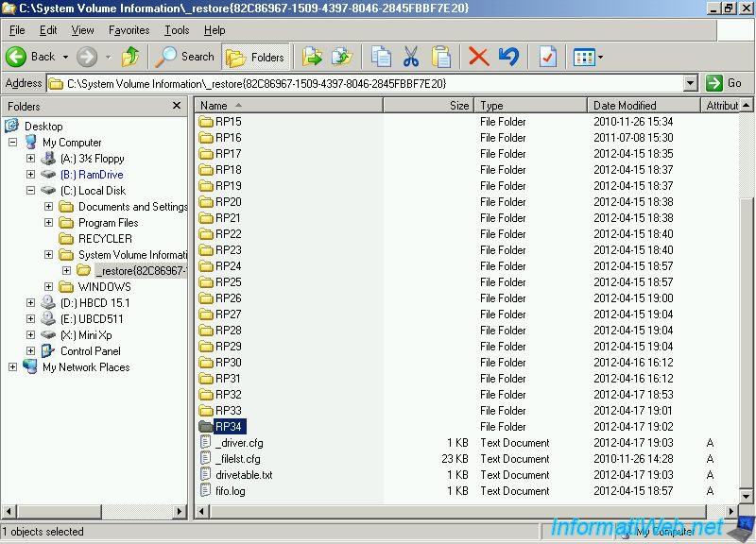Expand the WINDOWS folder in tree
Image resolution: width=756 pixels, height=544 pixels.
point(49,287)
